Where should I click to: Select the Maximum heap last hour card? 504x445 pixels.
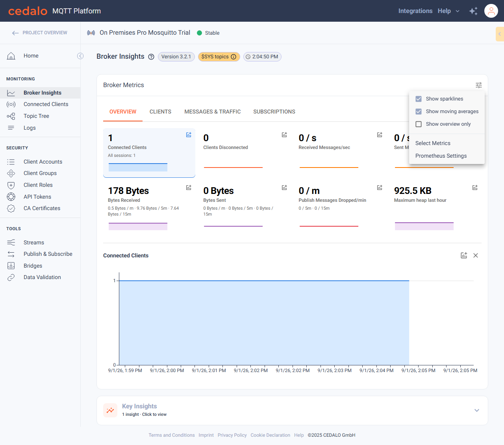point(435,207)
